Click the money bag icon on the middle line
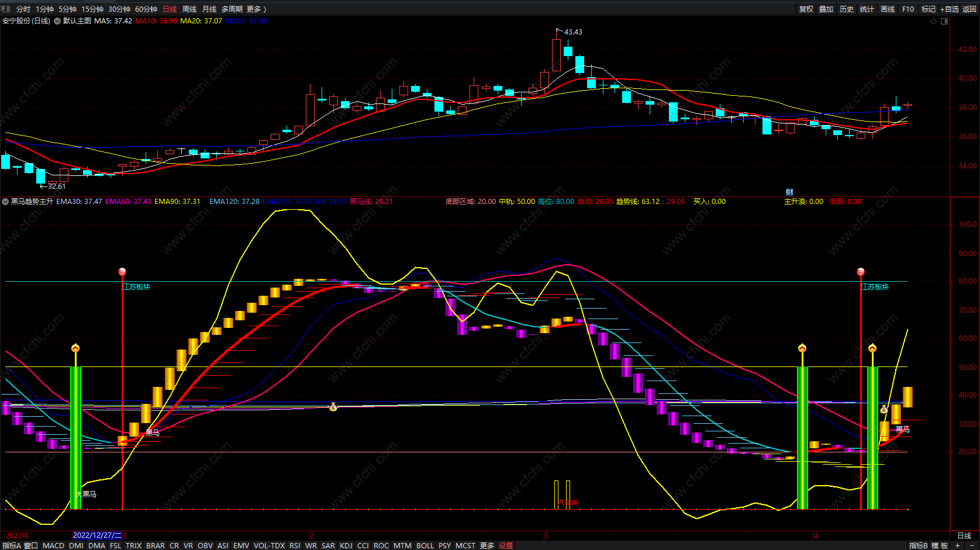Viewport: 980px width, 550px height. pyautogui.click(x=333, y=407)
